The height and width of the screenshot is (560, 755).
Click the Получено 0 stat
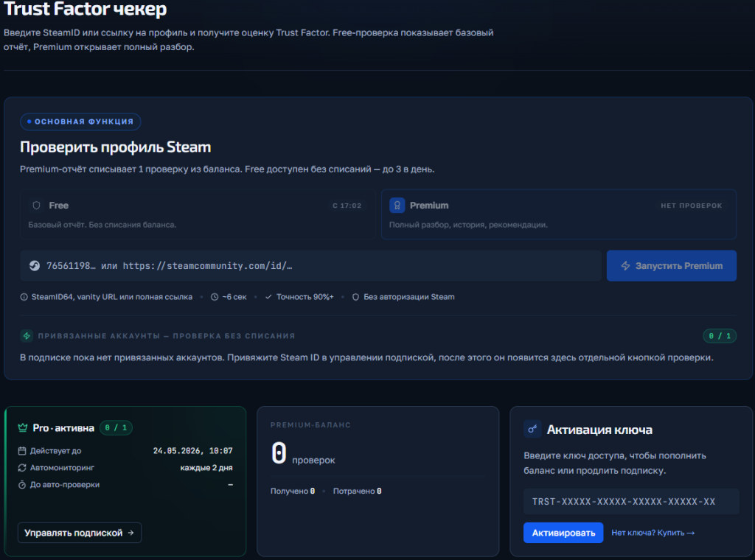[x=293, y=491]
